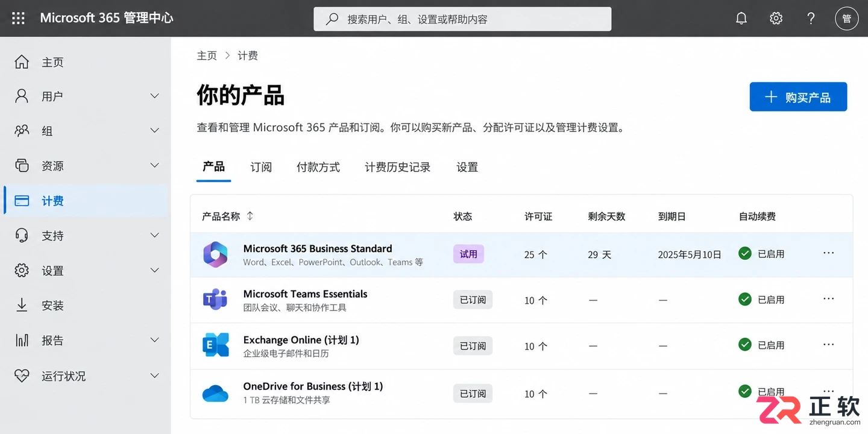Image resolution: width=868 pixels, height=434 pixels.
Task: Expand the 资源 sidebar chevron
Action: [x=155, y=165]
